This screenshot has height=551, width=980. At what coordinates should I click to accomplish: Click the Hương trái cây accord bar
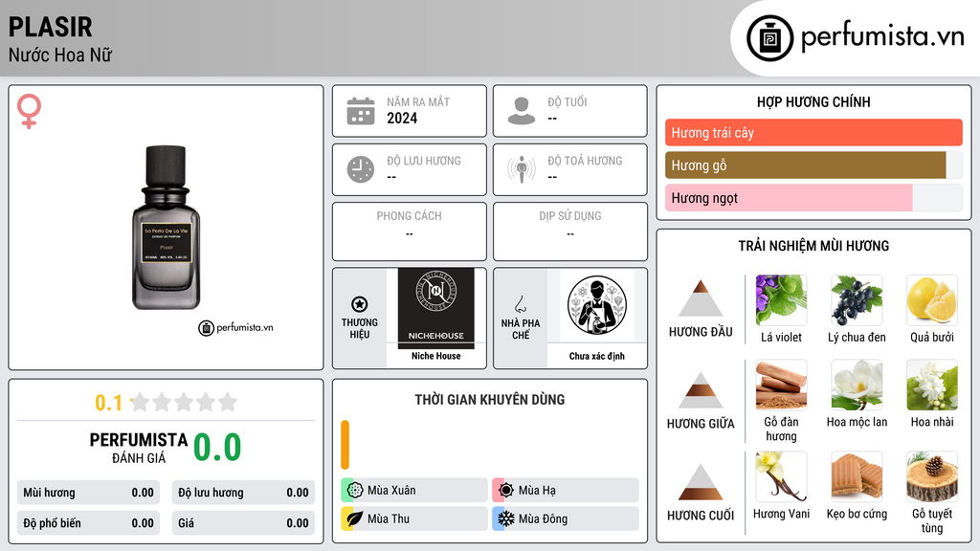click(x=813, y=132)
